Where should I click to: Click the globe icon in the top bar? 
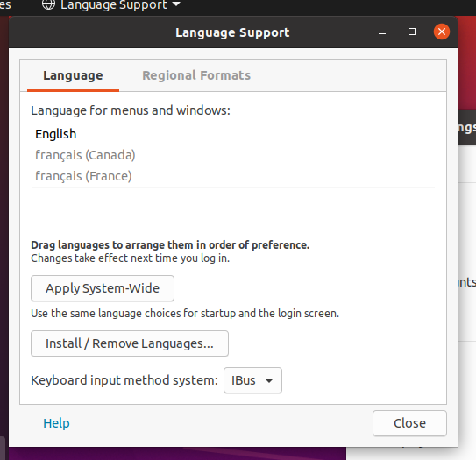coord(48,4)
